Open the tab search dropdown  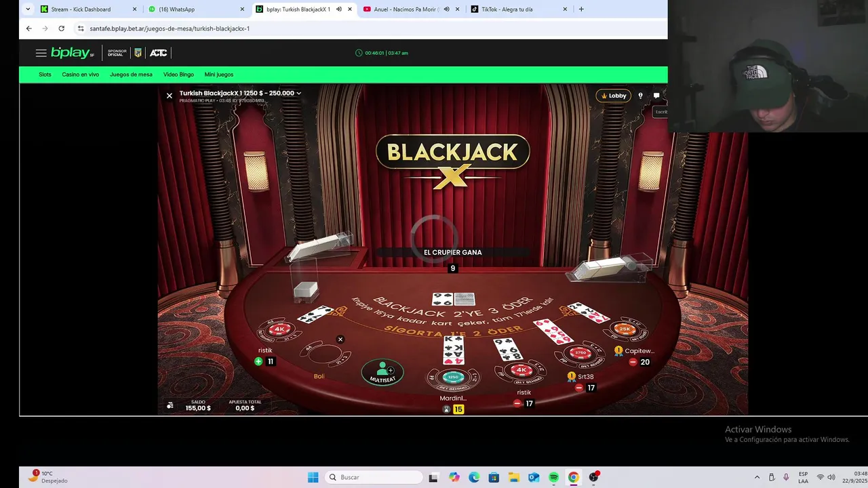point(28,9)
